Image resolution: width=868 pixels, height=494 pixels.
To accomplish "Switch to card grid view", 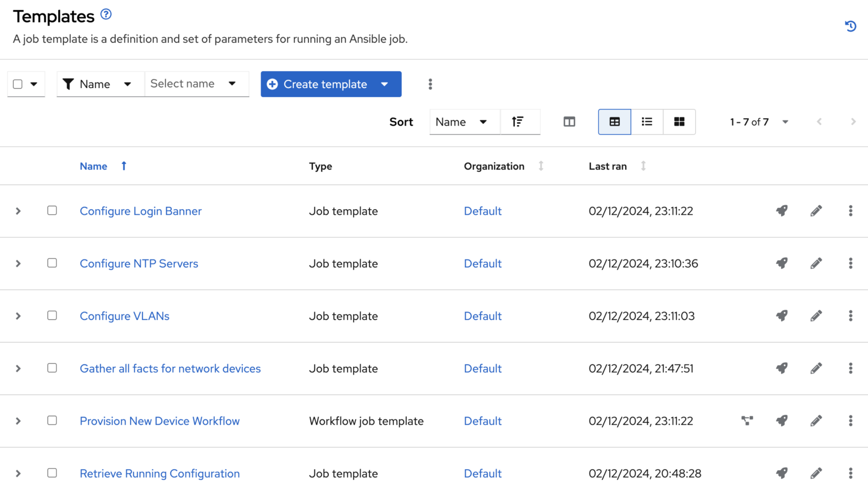I will pos(679,122).
